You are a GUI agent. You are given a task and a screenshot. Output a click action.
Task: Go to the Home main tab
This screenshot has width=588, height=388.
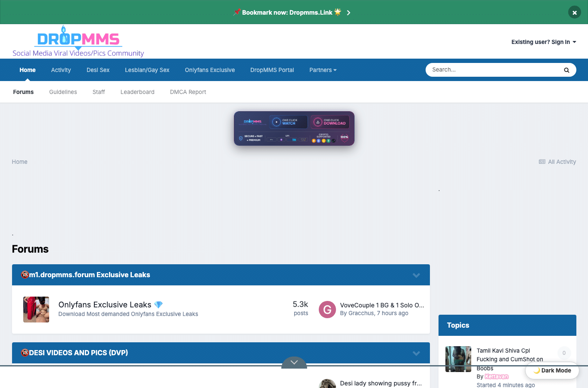tap(28, 70)
